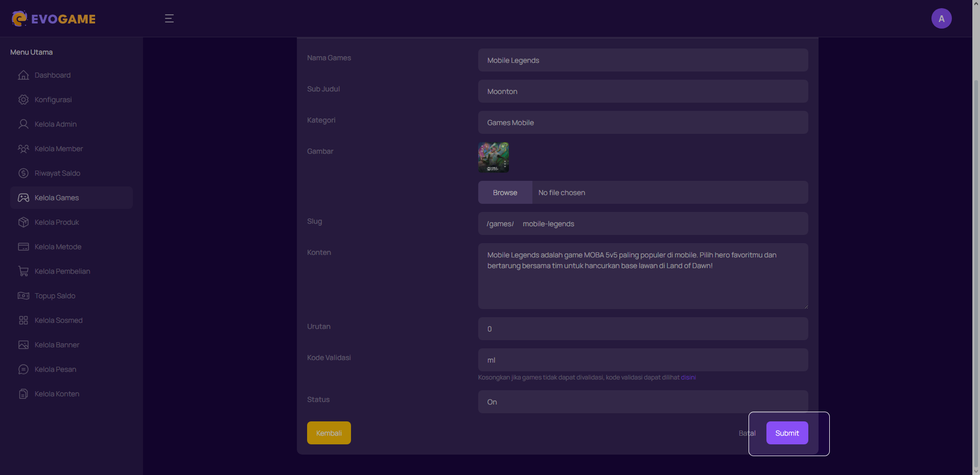This screenshot has height=475, width=980.
Task: Open the EVOGAME logo home link
Action: 54,18
